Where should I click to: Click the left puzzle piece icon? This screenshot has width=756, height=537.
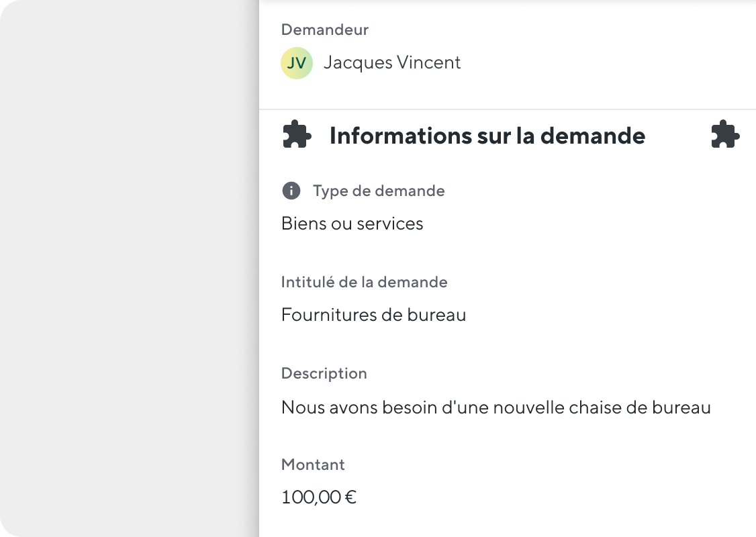[297, 134]
